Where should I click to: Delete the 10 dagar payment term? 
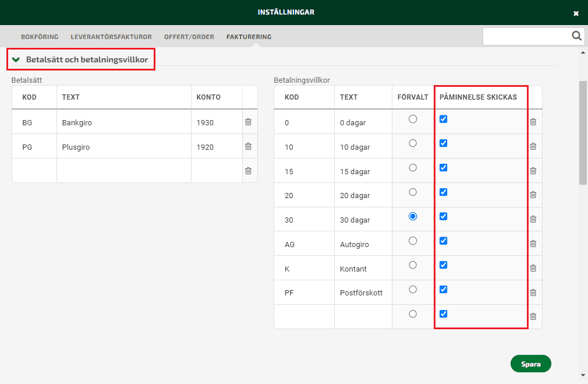coord(533,146)
